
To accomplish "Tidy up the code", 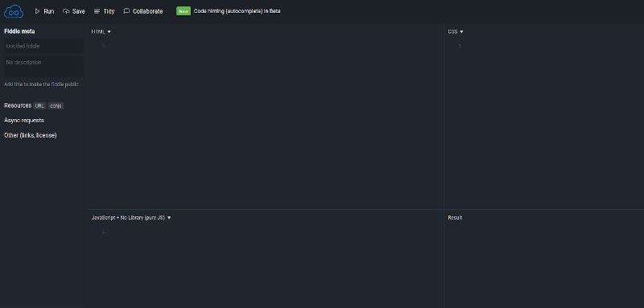I will [105, 11].
